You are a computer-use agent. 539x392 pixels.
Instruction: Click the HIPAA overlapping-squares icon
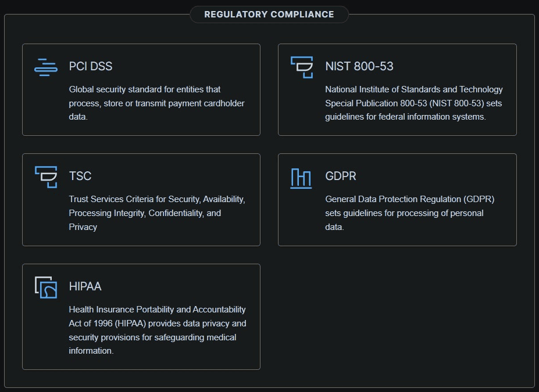click(46, 287)
